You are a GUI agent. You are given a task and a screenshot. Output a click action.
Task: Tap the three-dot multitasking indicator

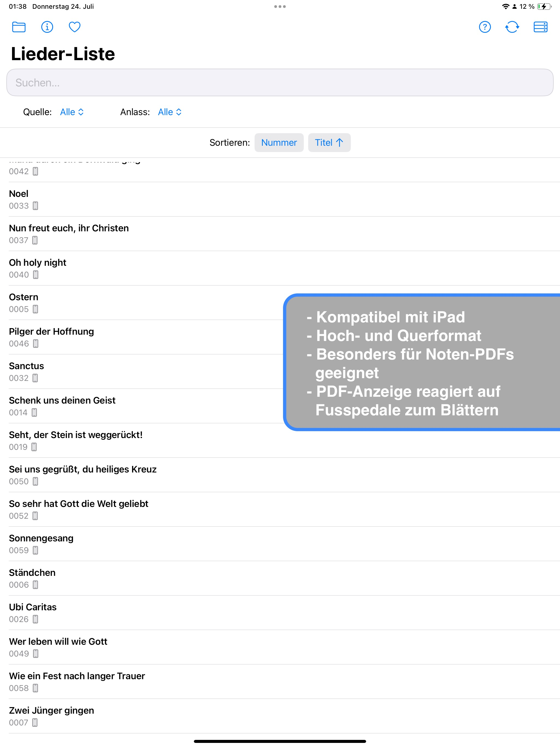(280, 6)
